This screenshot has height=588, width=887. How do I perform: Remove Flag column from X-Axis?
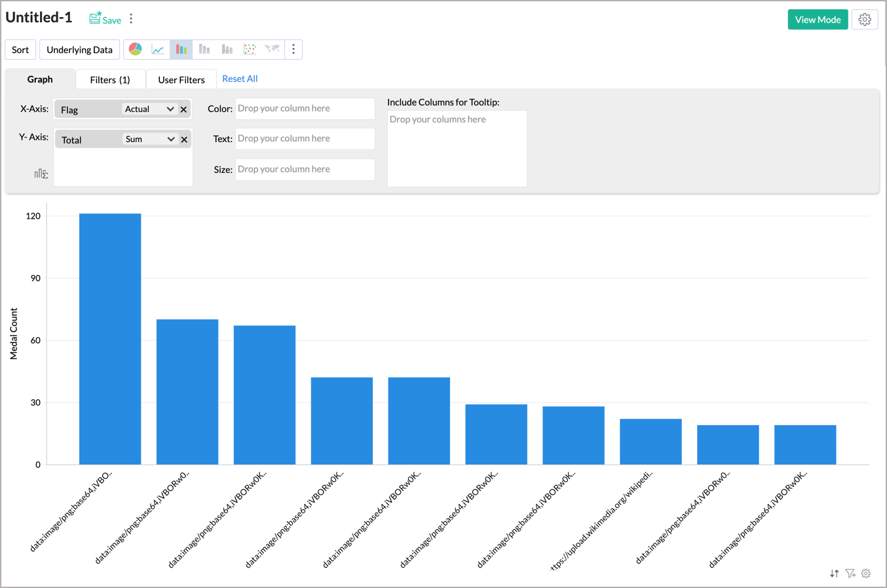pyautogui.click(x=183, y=109)
